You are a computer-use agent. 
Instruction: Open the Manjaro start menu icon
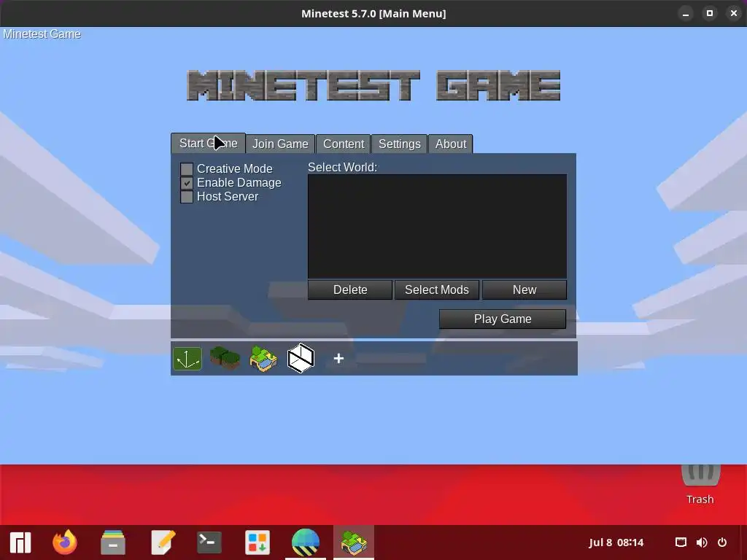[x=20, y=542]
